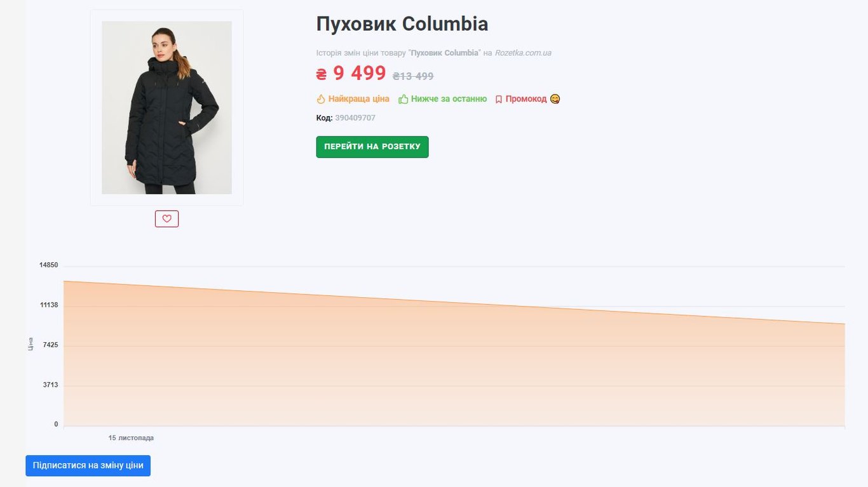The width and height of the screenshot is (868, 487).
Task: Click the crossed-out old price 13 499
Action: click(x=413, y=76)
